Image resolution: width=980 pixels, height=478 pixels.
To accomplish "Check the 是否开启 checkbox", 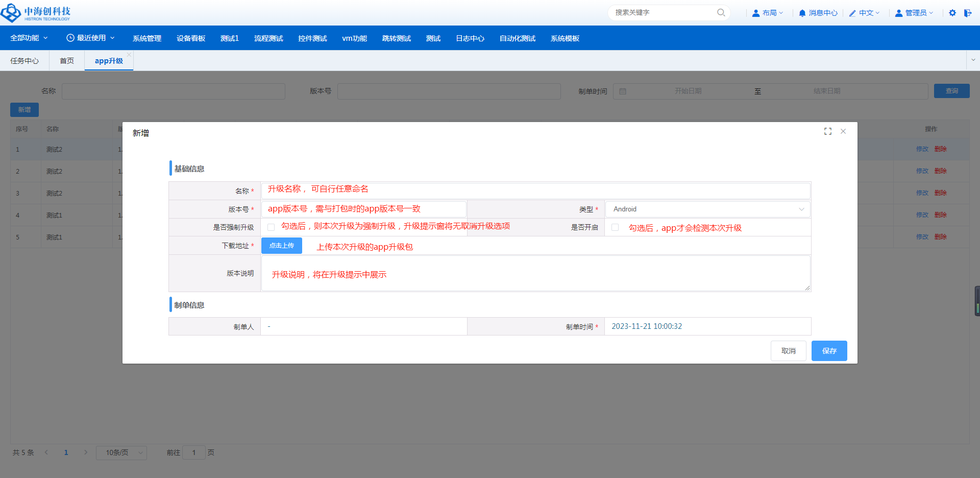I will (615, 227).
